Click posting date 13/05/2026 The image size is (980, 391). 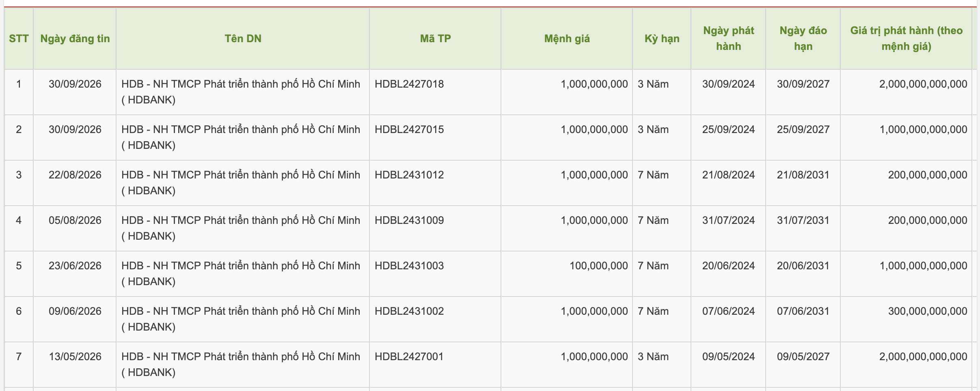[75, 357]
